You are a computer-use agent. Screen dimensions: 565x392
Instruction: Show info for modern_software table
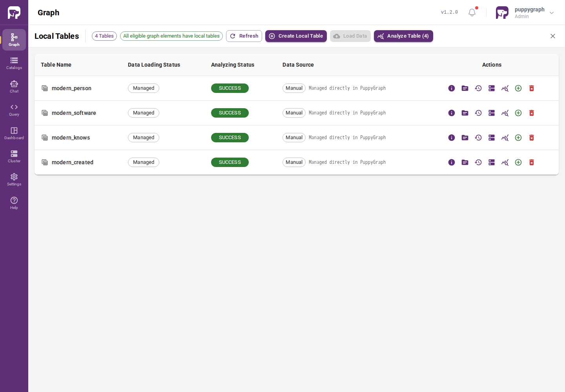pyautogui.click(x=452, y=113)
